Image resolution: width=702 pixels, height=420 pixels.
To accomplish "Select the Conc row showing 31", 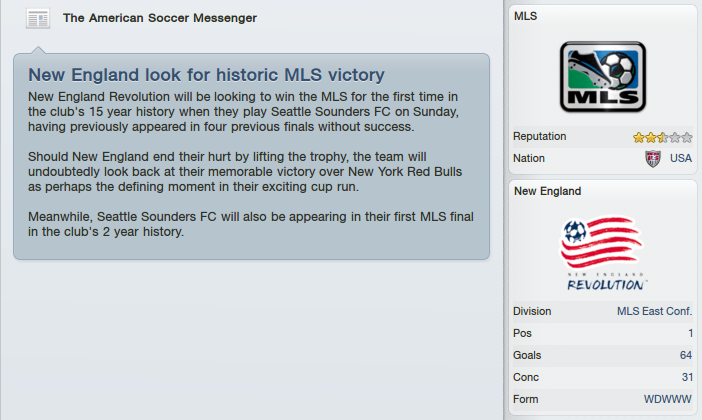I will point(602,377).
